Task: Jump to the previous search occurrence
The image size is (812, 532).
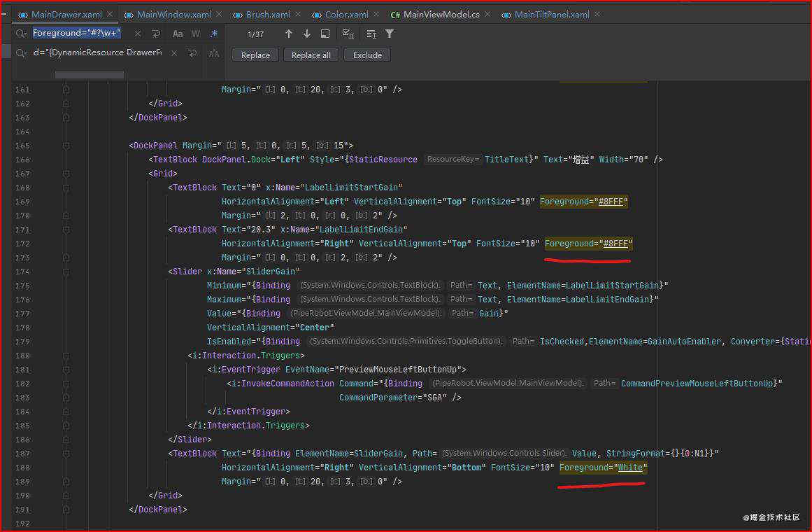Action: [288, 34]
